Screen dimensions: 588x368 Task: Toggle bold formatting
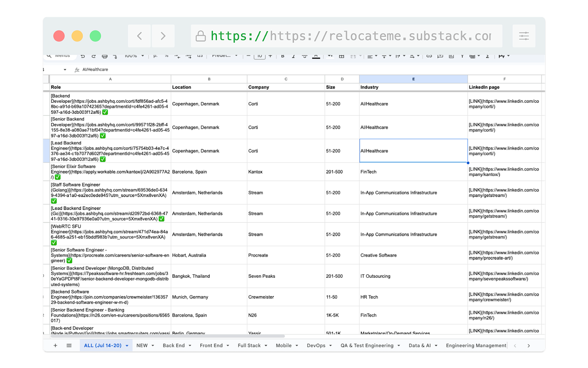click(x=283, y=56)
